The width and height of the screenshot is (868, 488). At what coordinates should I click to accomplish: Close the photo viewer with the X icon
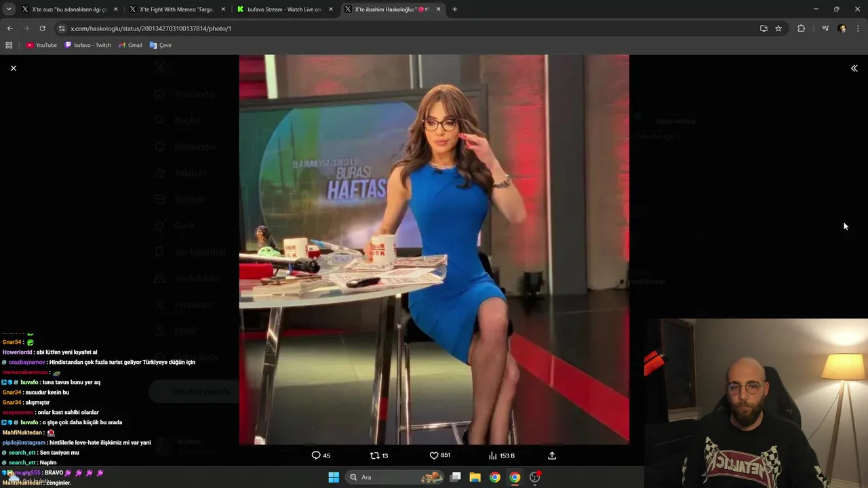point(13,68)
